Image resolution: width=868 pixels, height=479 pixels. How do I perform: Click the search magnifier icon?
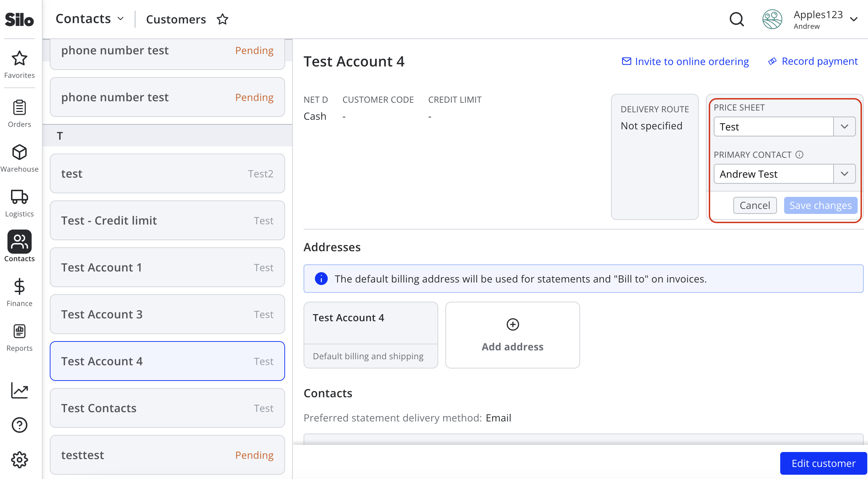736,19
